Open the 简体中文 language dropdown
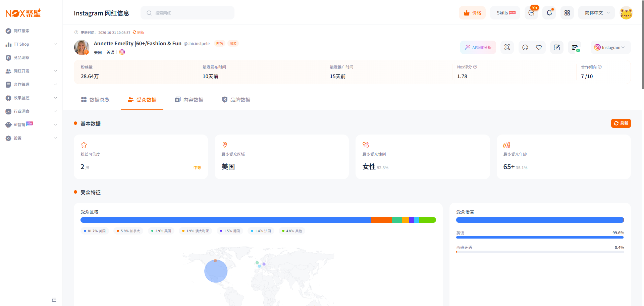Image resolution: width=644 pixels, height=306 pixels. [596, 13]
